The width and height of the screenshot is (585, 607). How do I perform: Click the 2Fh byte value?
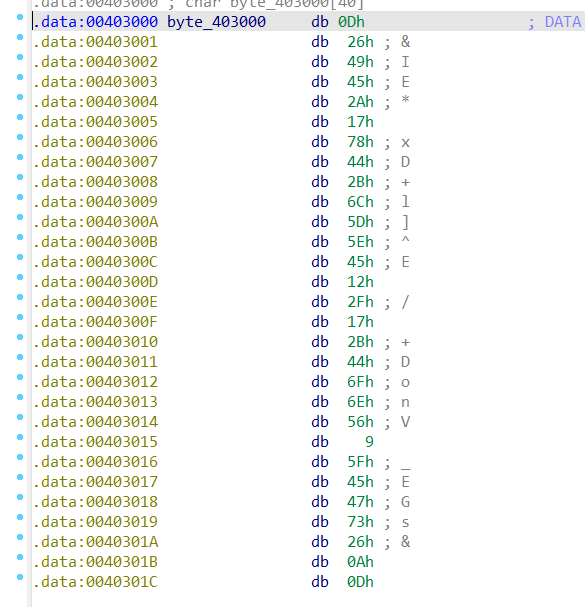click(x=360, y=302)
